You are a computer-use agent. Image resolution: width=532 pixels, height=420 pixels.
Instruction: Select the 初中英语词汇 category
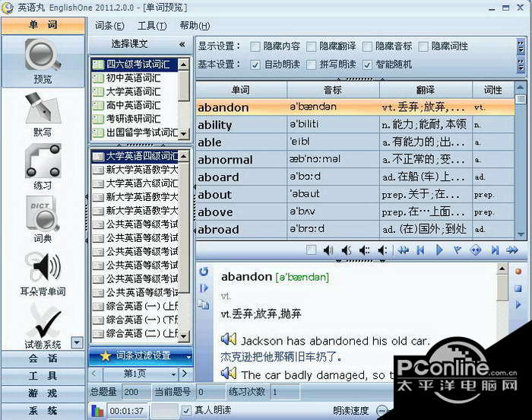coord(135,78)
